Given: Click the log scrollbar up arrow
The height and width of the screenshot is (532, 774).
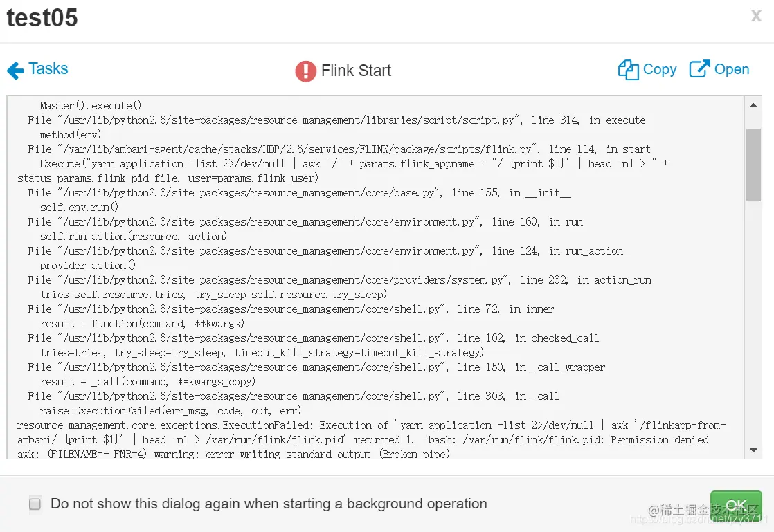Looking at the screenshot, I should click(753, 105).
